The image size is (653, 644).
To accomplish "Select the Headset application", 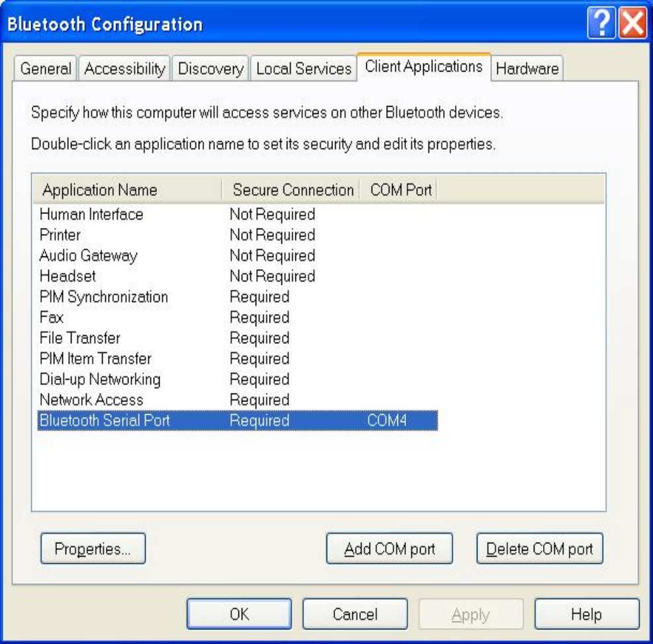I will [x=237, y=276].
